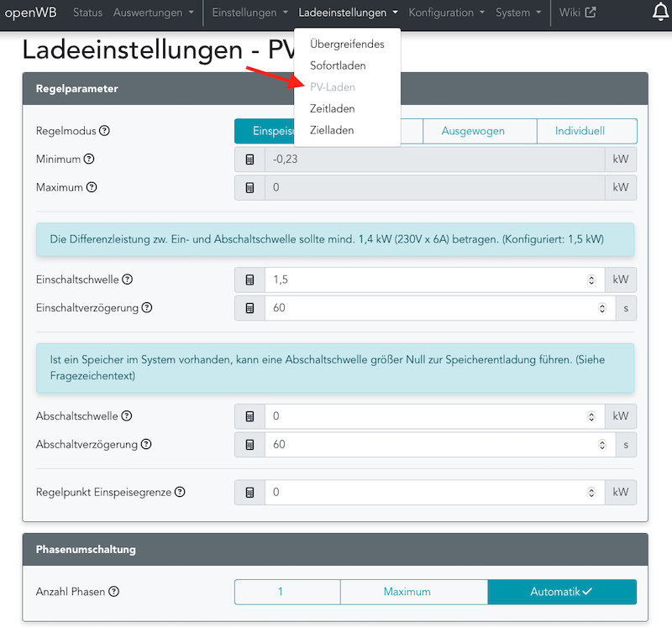Show help for Abschaltverzögerung

click(x=146, y=444)
